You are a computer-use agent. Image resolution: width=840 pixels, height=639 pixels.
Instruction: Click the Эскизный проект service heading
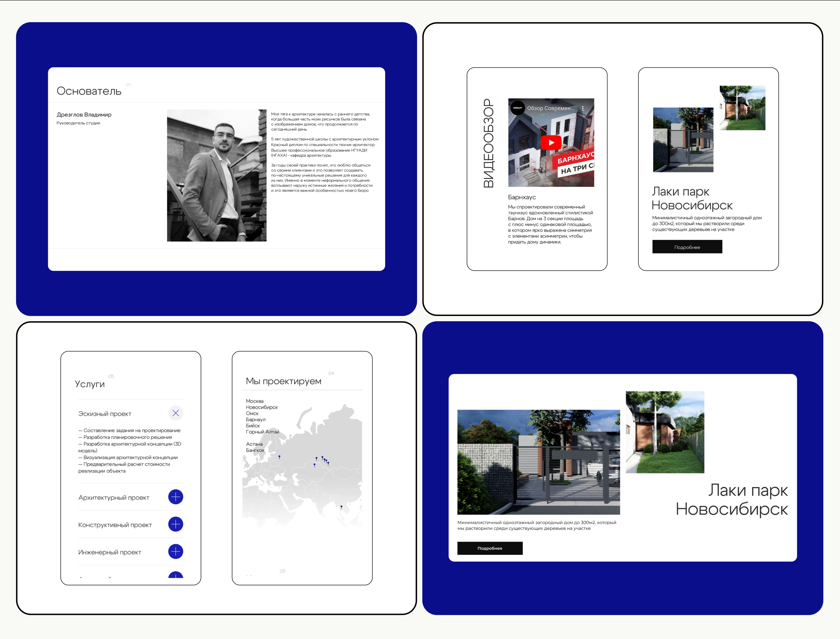tap(105, 414)
